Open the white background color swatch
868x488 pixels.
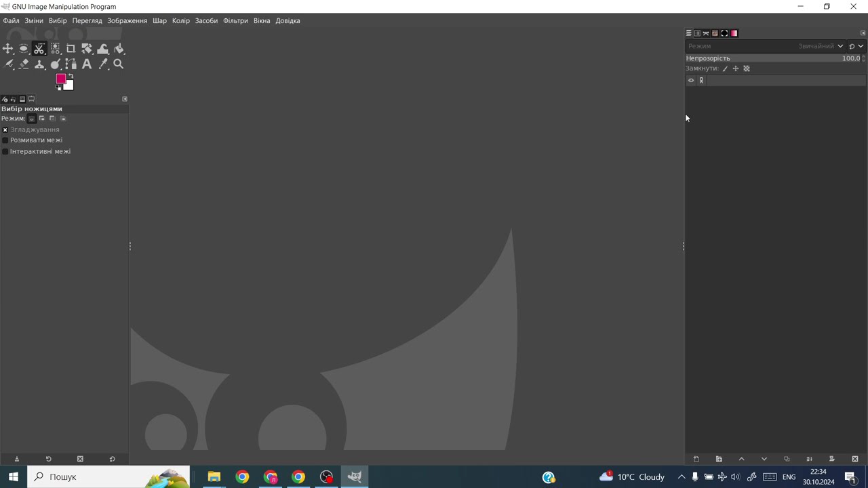pyautogui.click(x=69, y=86)
